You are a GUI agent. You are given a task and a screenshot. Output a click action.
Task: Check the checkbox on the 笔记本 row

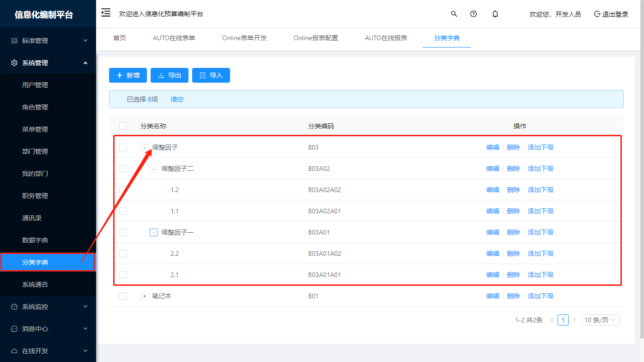[x=123, y=296]
